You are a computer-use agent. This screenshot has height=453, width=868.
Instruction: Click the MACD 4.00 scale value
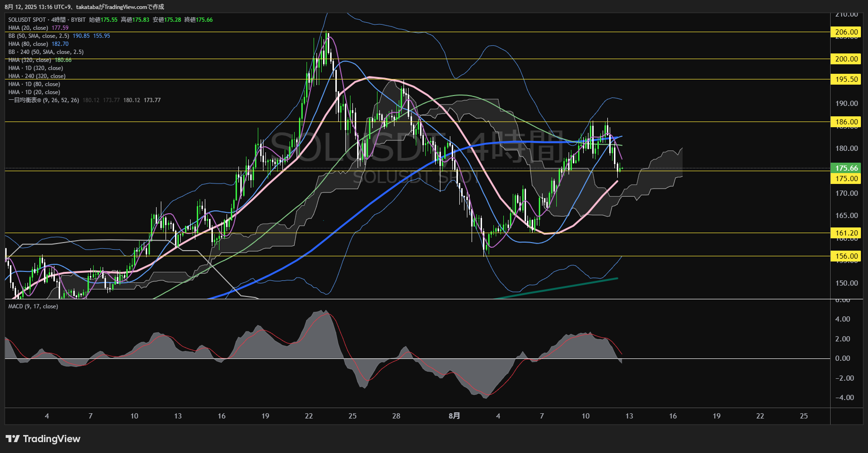pyautogui.click(x=842, y=319)
